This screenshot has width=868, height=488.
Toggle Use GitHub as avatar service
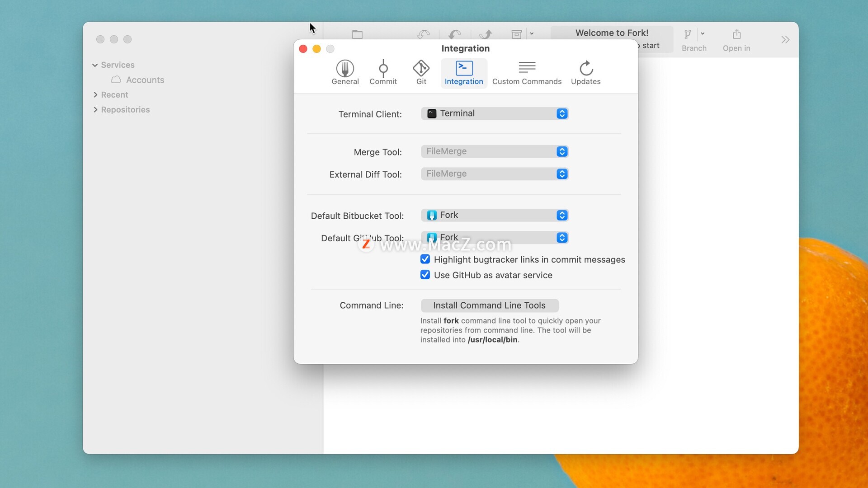click(x=425, y=275)
